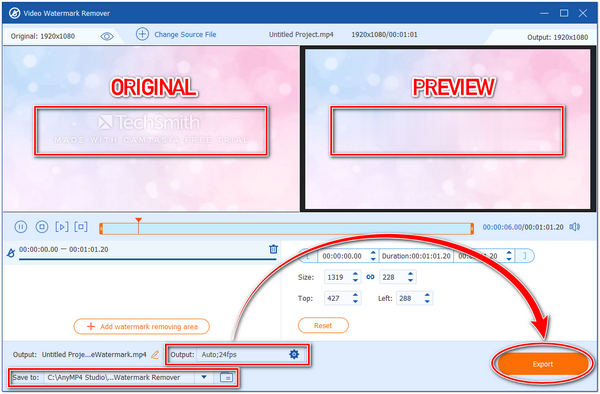This screenshot has width=600, height=394.
Task: Toggle the eye preview icon next to Original
Action: pos(107,36)
